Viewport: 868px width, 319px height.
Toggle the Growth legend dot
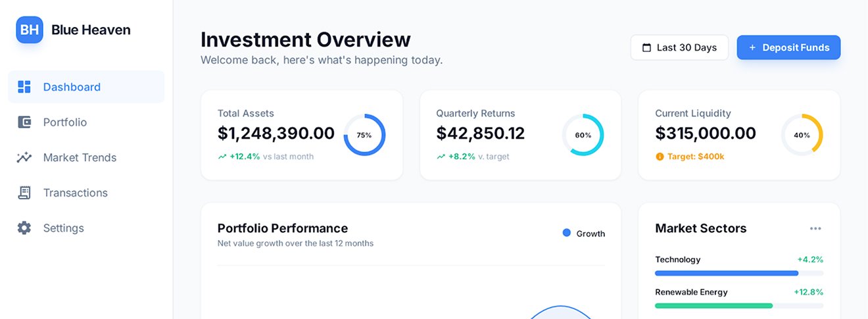coord(567,233)
